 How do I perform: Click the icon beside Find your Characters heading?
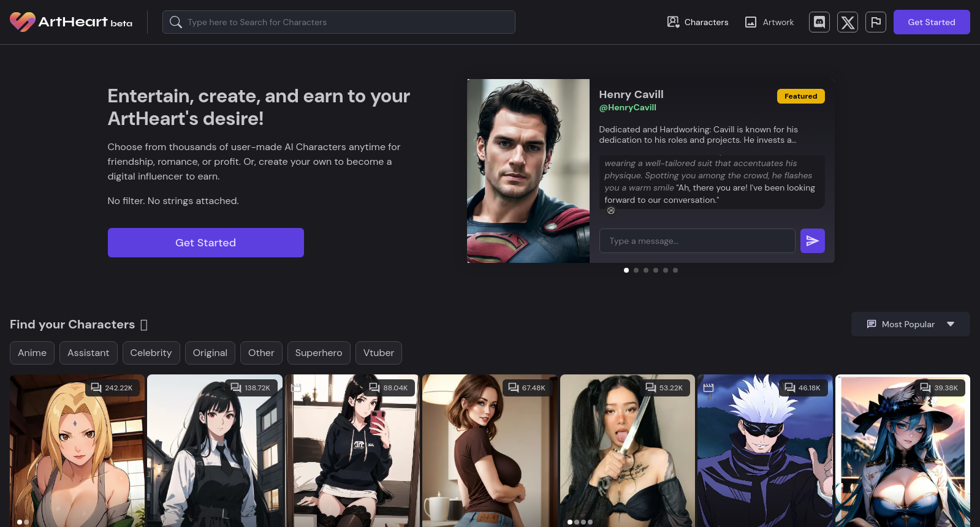(144, 325)
